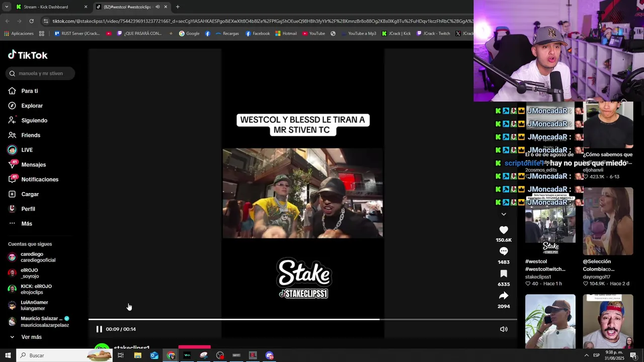Open the Siguiendo feed

(34, 121)
